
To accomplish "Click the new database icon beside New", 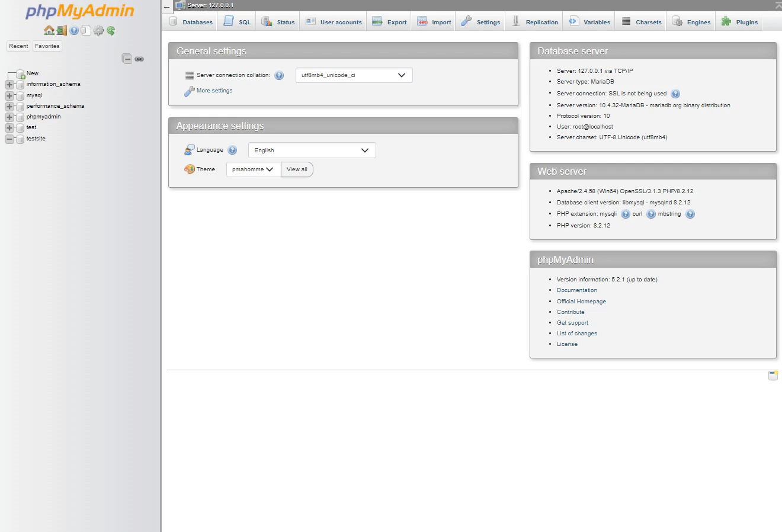I will [20, 74].
